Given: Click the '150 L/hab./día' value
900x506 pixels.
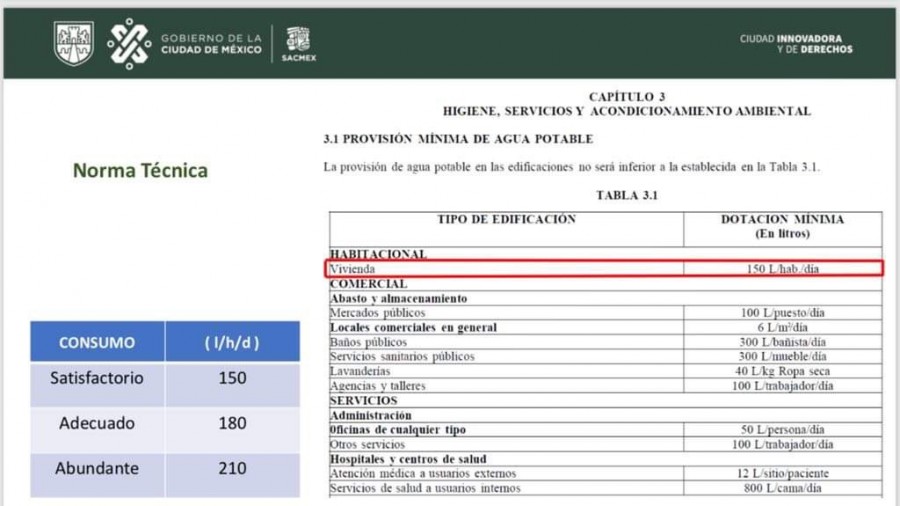Looking at the screenshot, I should (782, 268).
